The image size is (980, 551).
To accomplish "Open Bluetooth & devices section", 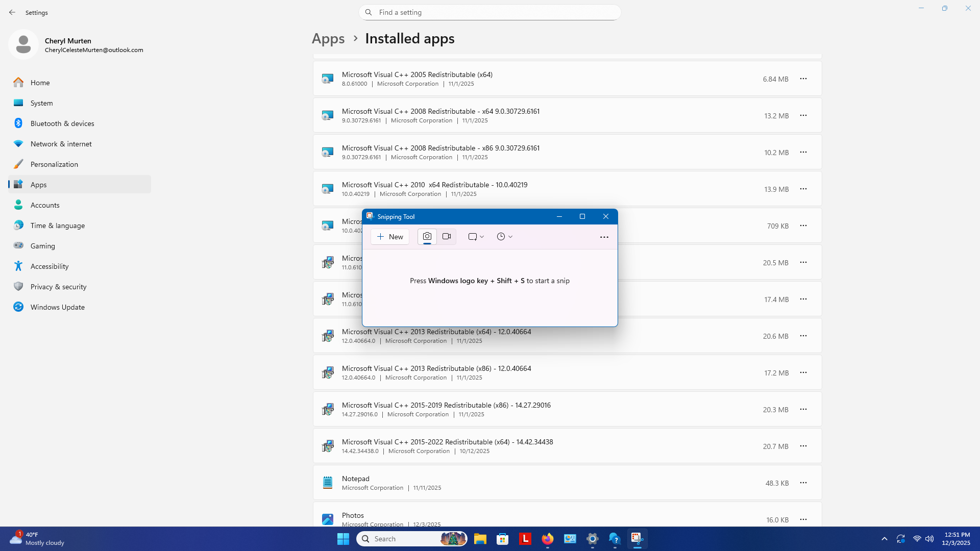I will click(62, 123).
